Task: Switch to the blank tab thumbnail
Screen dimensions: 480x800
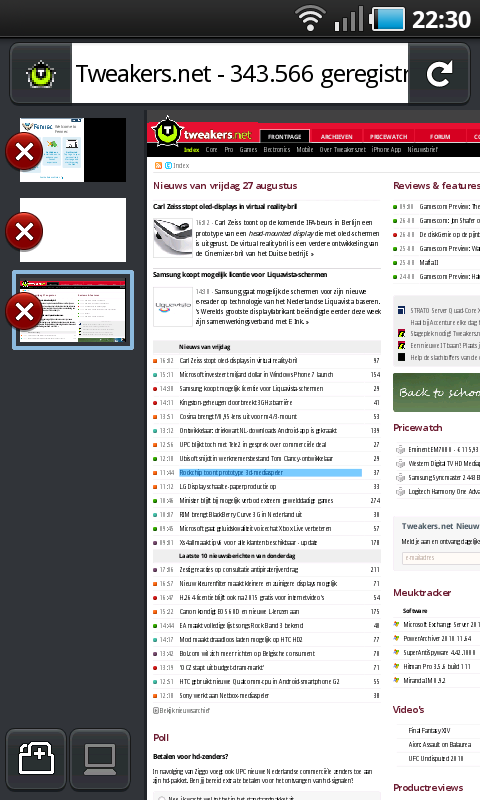Action: (x=73, y=230)
